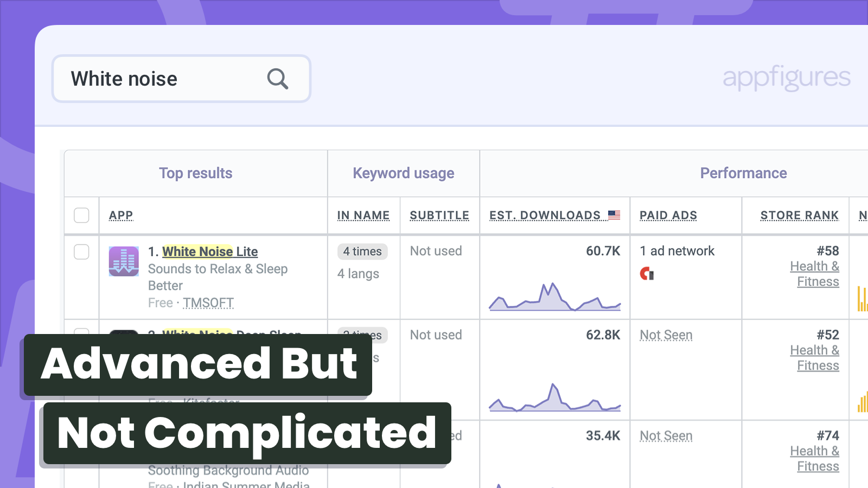Click the Keyword usage group header
Viewport: 868px width, 488px height.
point(404,174)
